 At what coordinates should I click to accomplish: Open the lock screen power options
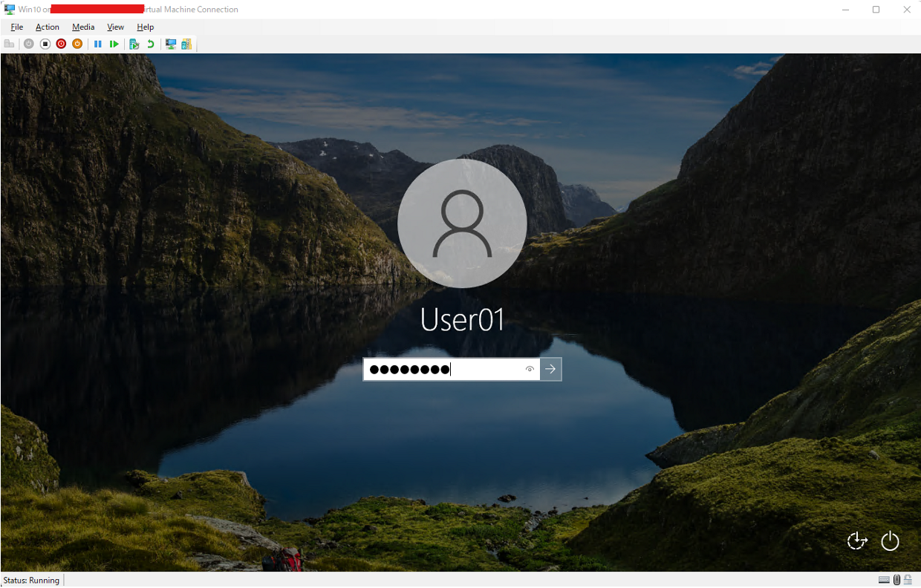(x=890, y=541)
